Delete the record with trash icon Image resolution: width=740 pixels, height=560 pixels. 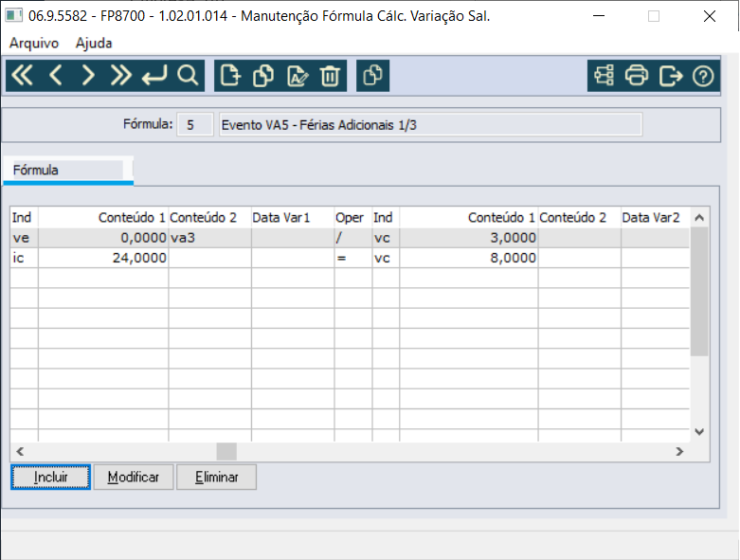click(330, 76)
